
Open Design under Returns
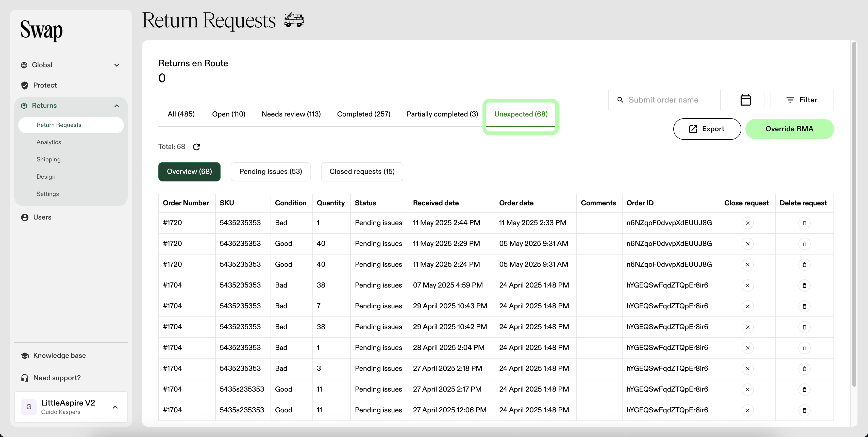click(46, 177)
